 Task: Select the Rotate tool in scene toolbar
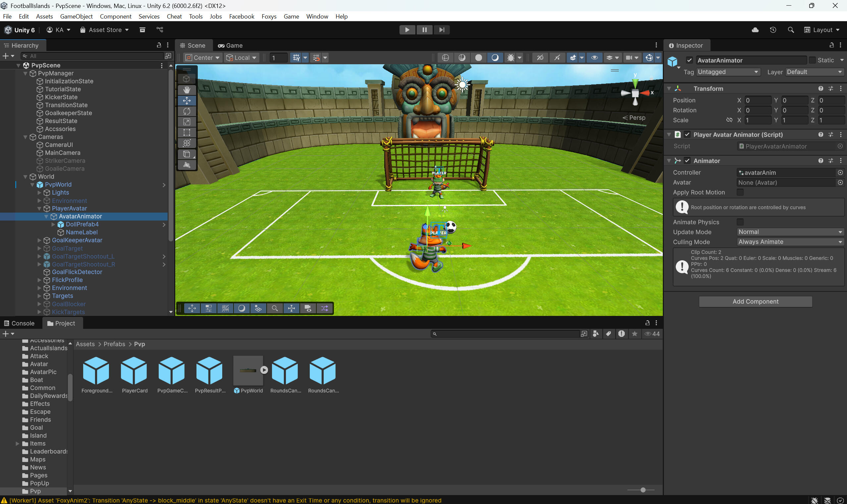(186, 111)
